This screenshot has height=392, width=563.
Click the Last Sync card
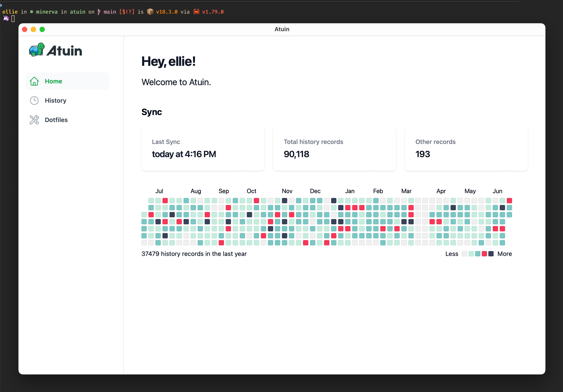coord(202,149)
